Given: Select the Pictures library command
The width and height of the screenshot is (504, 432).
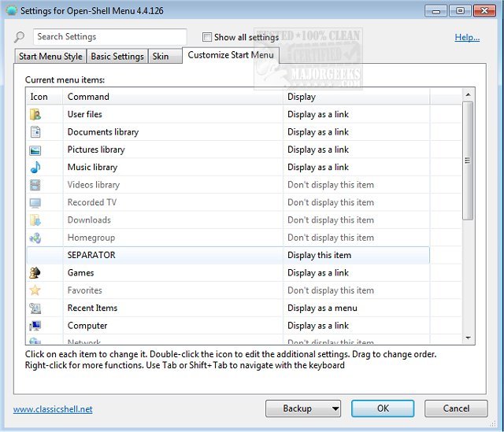Looking at the screenshot, I should pyautogui.click(x=96, y=150).
